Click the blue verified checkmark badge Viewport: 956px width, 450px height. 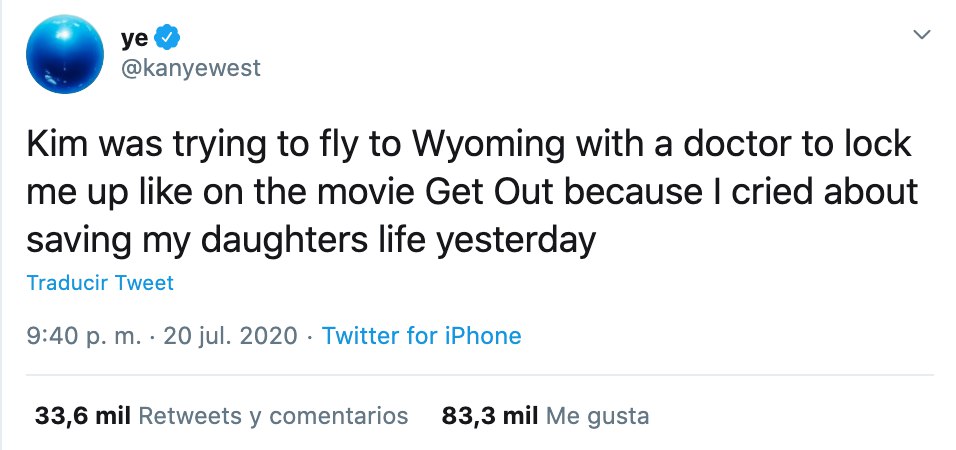click(x=167, y=38)
